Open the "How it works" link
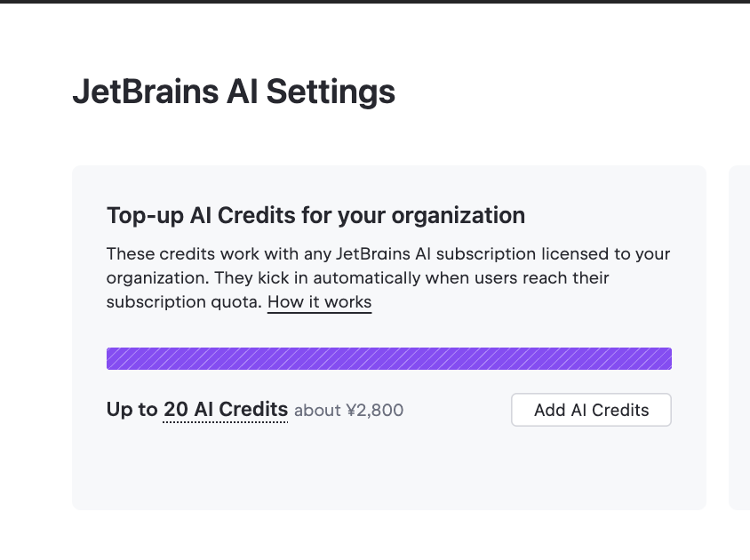Image resolution: width=750 pixels, height=560 pixels. click(319, 302)
